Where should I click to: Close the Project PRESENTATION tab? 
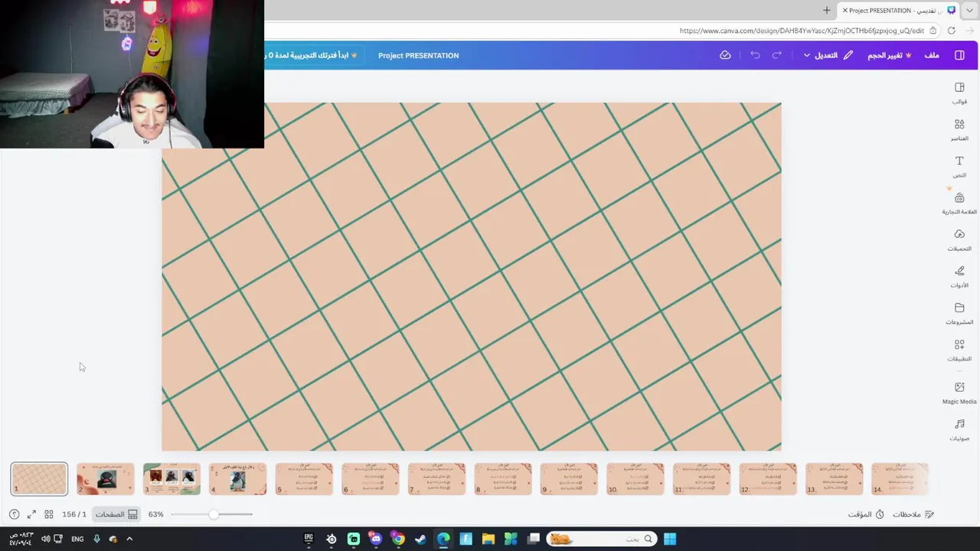(844, 10)
